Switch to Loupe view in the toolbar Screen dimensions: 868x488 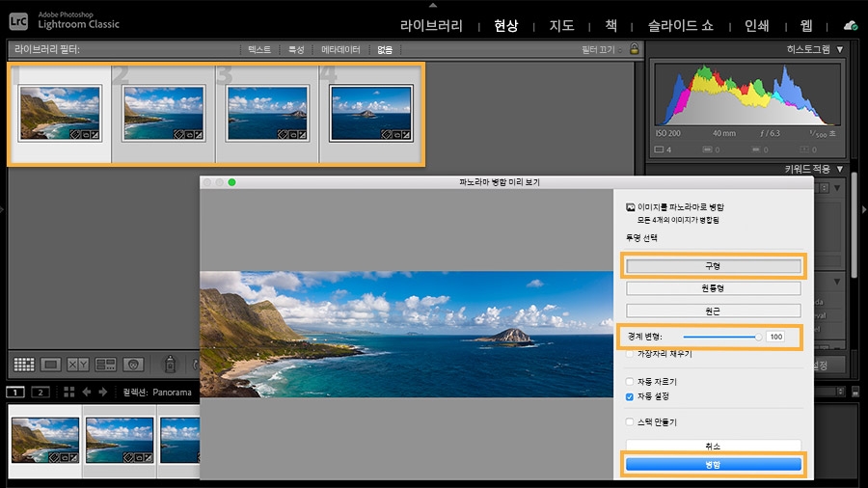point(50,364)
